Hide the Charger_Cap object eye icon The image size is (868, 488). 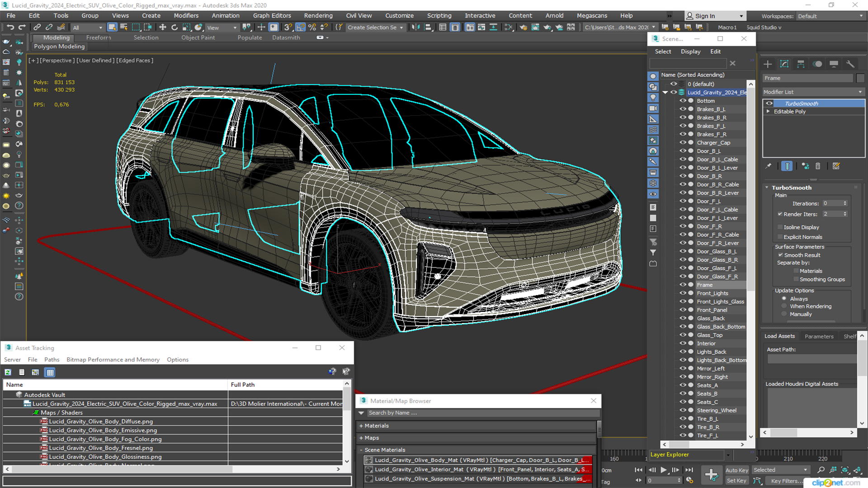[x=683, y=143]
